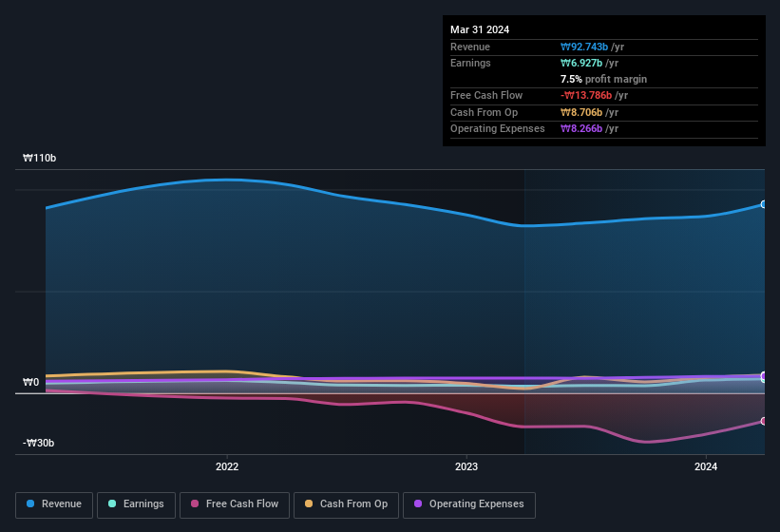Click the 2023 axis label

pyautogui.click(x=466, y=466)
